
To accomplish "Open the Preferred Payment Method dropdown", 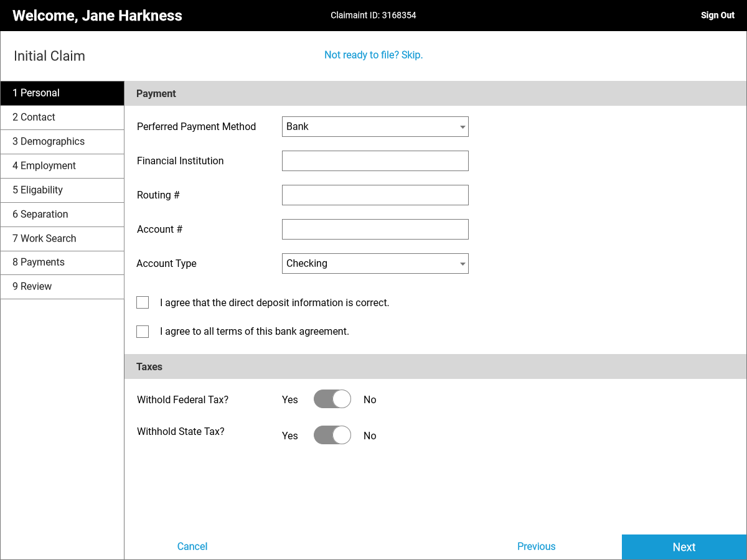I will click(375, 126).
